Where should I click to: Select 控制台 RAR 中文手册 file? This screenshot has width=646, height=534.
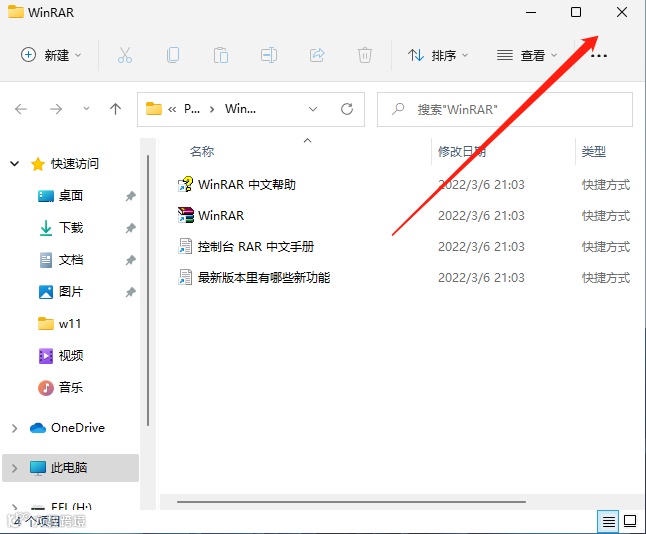[x=256, y=246]
